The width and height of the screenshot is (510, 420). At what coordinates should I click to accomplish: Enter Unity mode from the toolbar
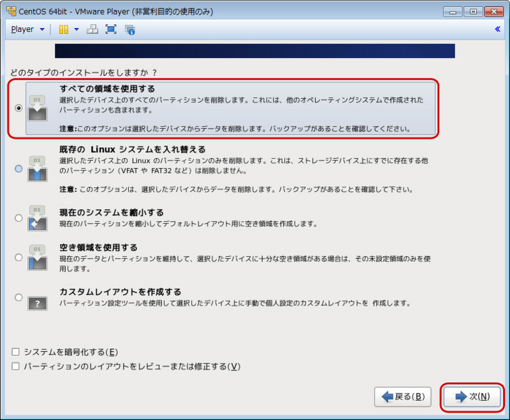(x=93, y=29)
